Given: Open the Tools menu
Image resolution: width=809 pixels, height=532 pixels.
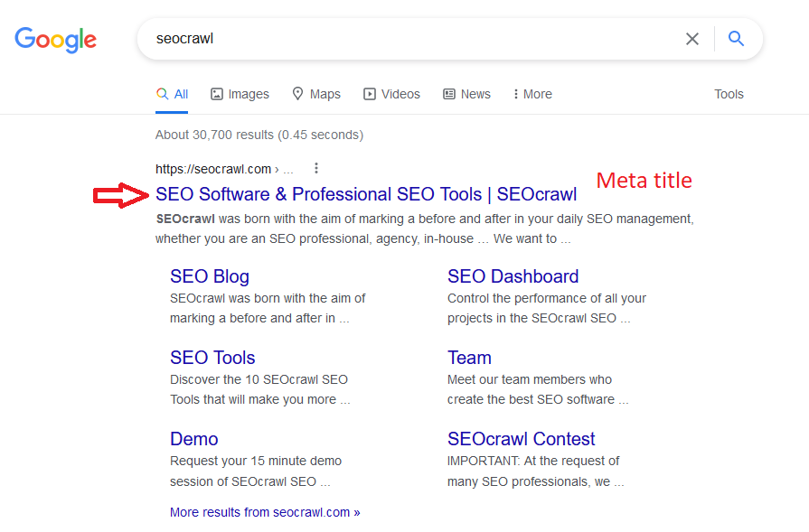Looking at the screenshot, I should [x=729, y=93].
